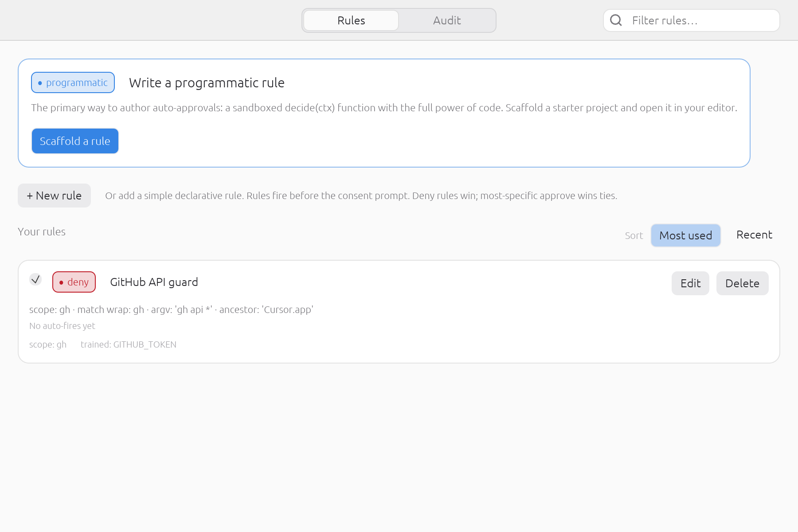The image size is (798, 532).
Task: Add a declarative rule with New rule
Action: pyautogui.click(x=54, y=196)
